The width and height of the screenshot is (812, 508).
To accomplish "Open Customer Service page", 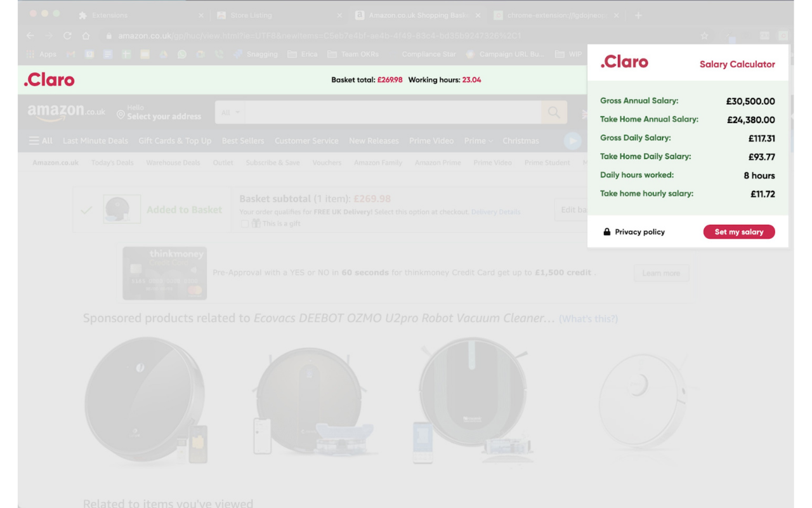I will (x=306, y=141).
